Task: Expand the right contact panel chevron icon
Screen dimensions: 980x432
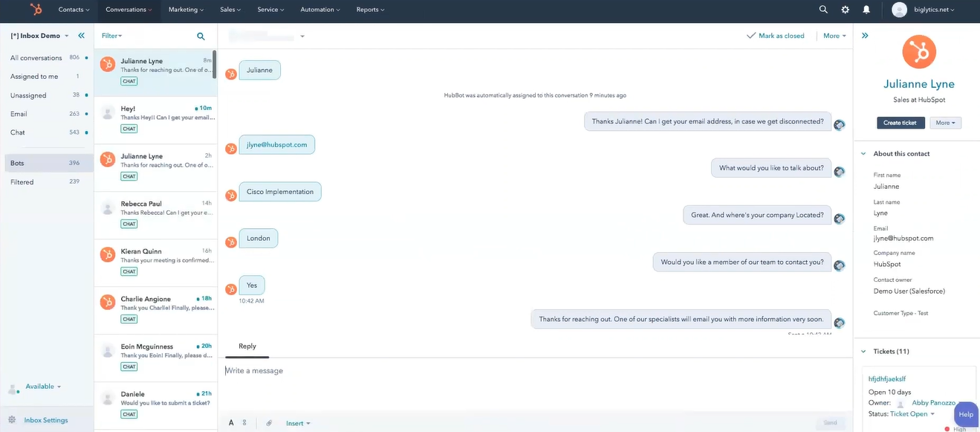Action: point(863,33)
